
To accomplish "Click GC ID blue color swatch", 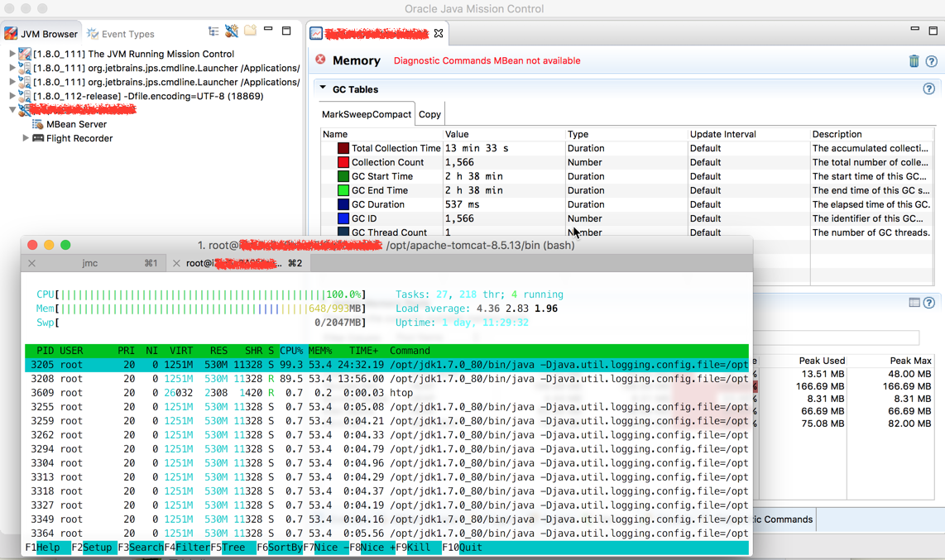I will tap(343, 218).
